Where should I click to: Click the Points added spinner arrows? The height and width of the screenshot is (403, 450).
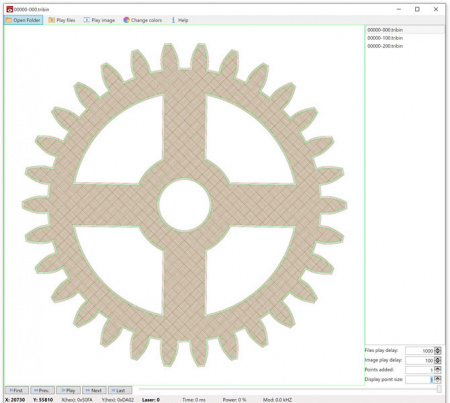pos(438,370)
